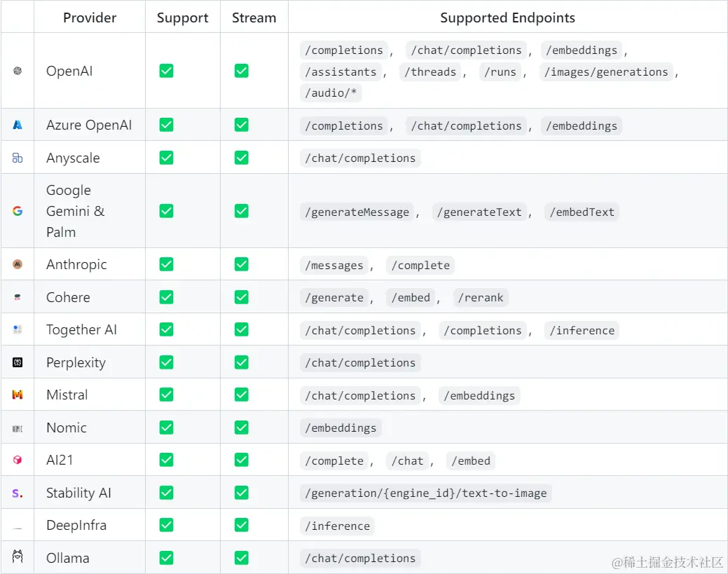Click /images/generations endpoint in OpenAI row
Image resolution: width=728 pixels, height=574 pixels.
coord(606,72)
